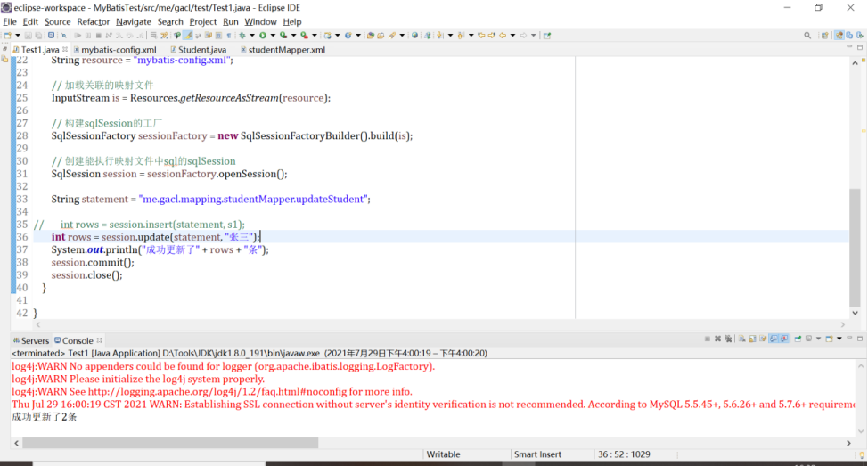The height and width of the screenshot is (466, 868).
Task: Click the Remove Launch X icon in Console
Action: (718, 339)
